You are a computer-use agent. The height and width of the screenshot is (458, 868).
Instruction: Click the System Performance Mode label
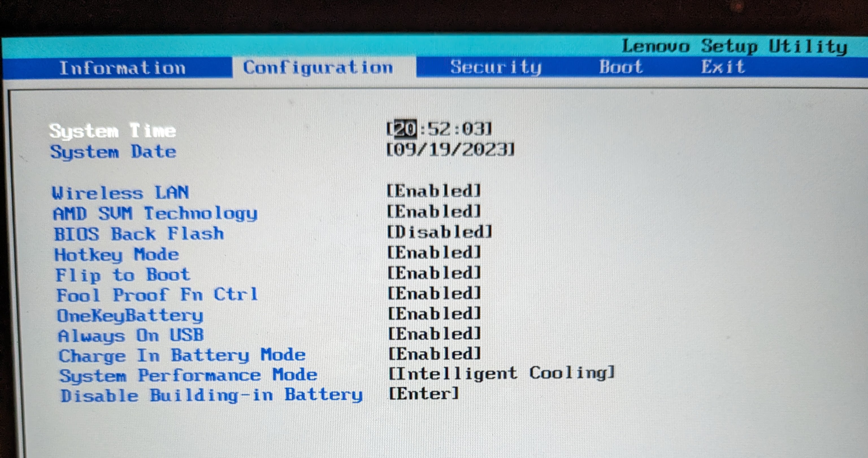[188, 375]
